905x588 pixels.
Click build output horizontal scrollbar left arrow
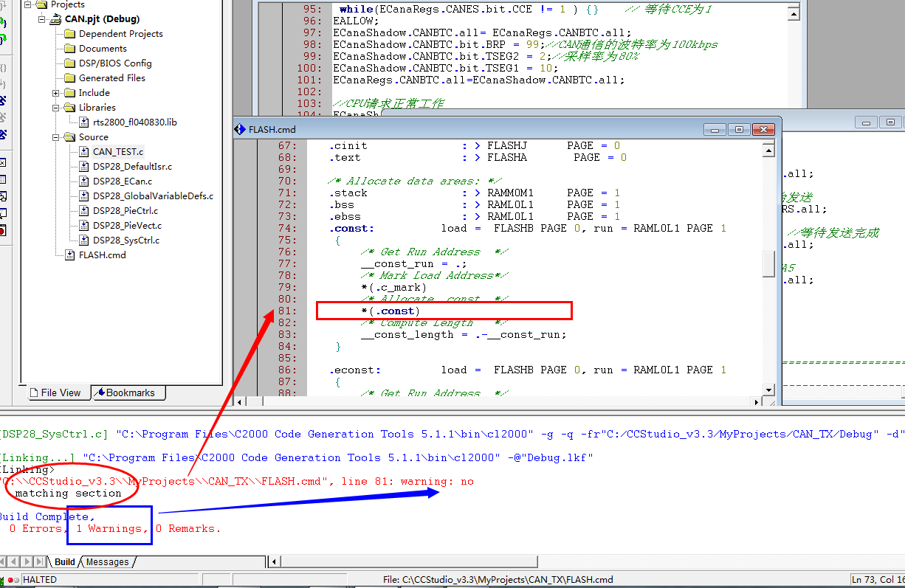pos(275,562)
